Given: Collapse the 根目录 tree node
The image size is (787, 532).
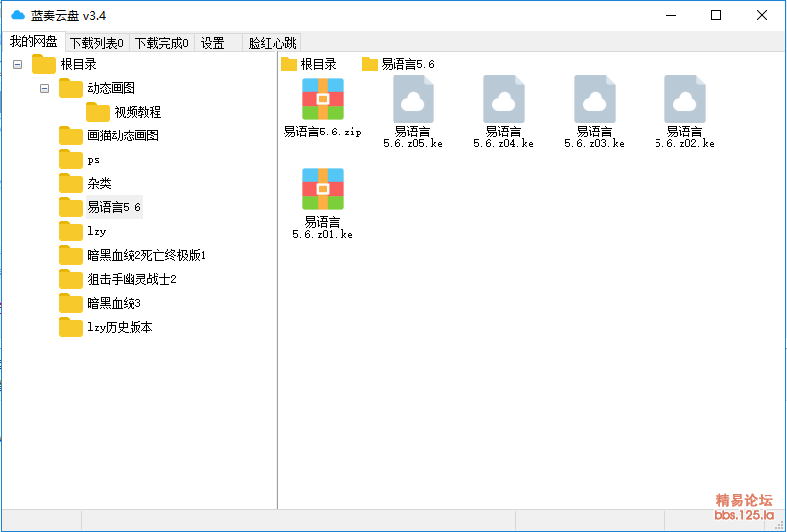Looking at the screenshot, I should pyautogui.click(x=18, y=64).
